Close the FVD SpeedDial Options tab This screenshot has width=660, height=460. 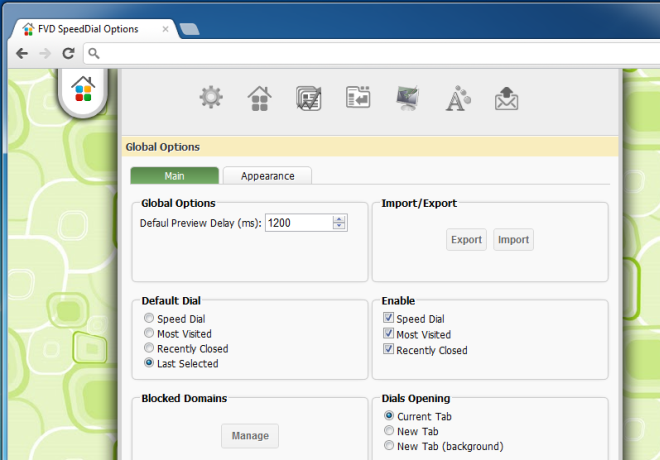coord(165,29)
